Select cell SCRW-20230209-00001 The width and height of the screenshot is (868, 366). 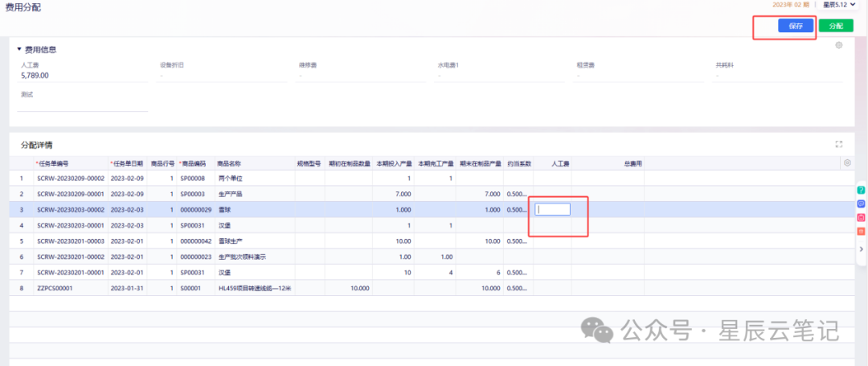(x=71, y=194)
